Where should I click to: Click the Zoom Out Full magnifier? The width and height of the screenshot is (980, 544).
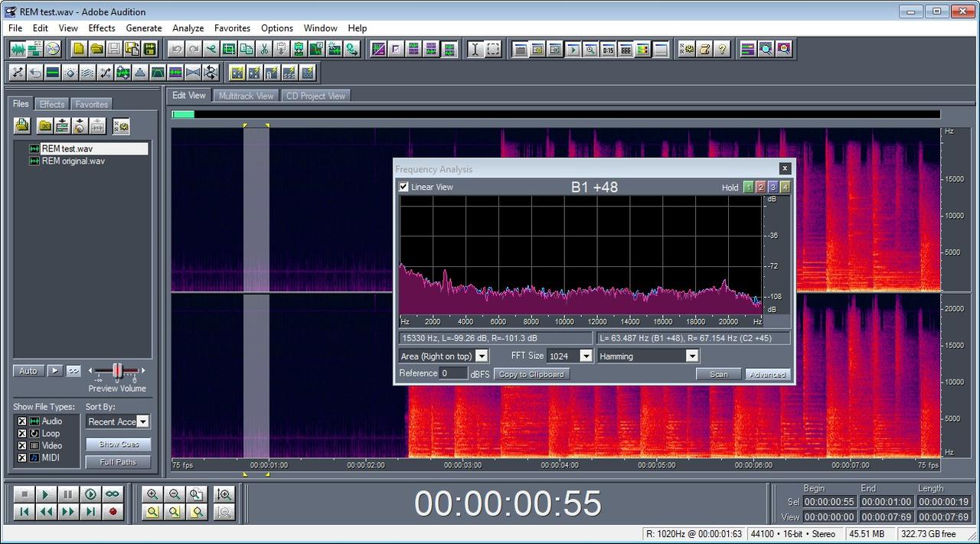pos(197,494)
